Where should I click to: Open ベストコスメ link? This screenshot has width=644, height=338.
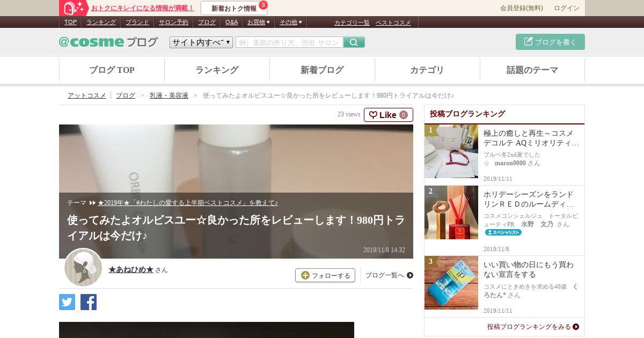tap(393, 23)
